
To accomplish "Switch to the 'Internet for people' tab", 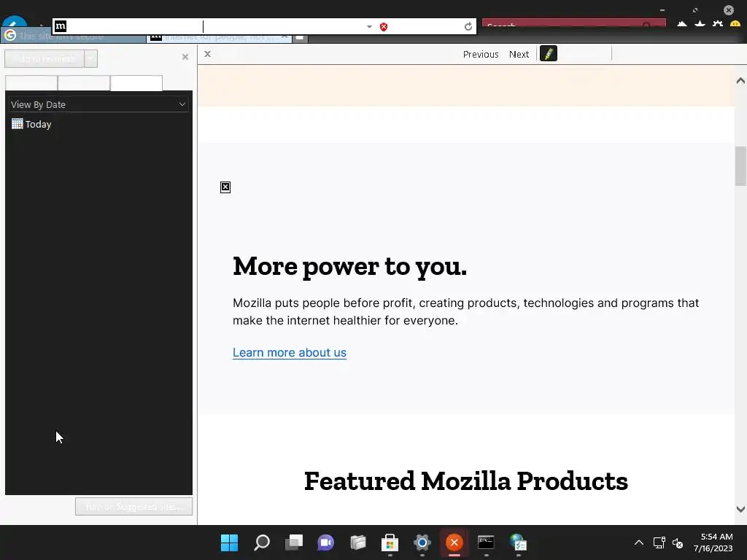I will 219,37.
